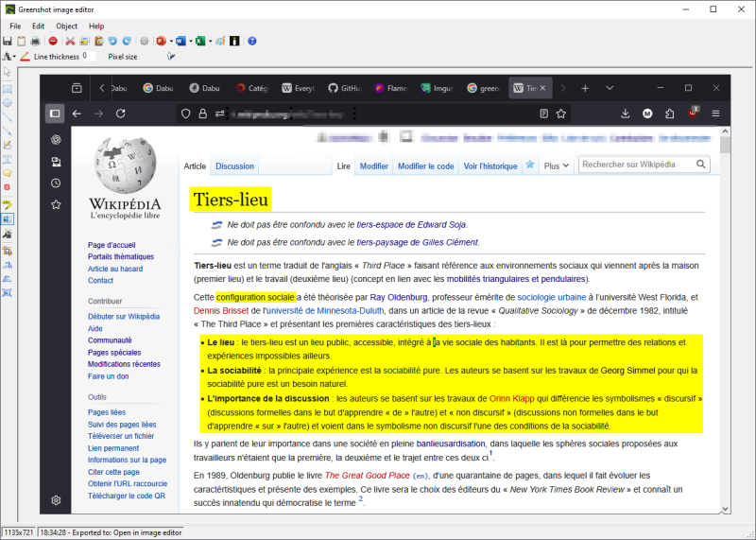
Task: Open the Object menu
Action: [x=66, y=26]
